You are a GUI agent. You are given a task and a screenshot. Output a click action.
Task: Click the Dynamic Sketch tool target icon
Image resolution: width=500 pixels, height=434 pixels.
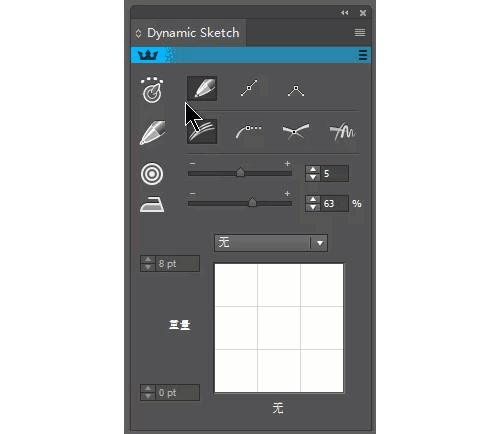pyautogui.click(x=152, y=90)
